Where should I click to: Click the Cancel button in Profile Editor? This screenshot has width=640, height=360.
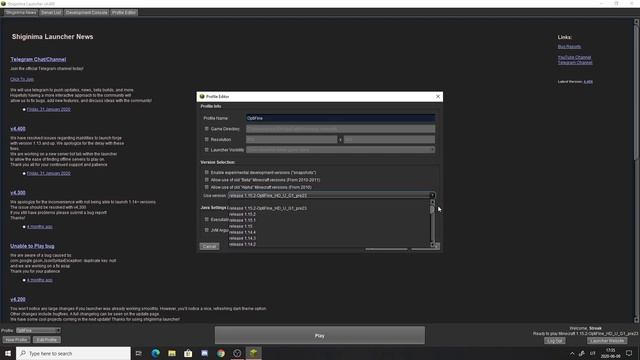[x=209, y=247]
